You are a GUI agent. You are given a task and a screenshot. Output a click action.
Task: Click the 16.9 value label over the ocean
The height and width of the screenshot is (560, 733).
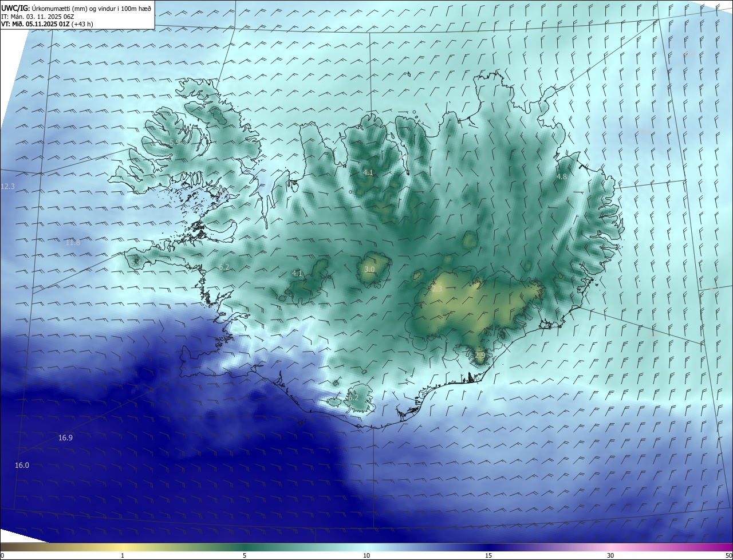65,438
